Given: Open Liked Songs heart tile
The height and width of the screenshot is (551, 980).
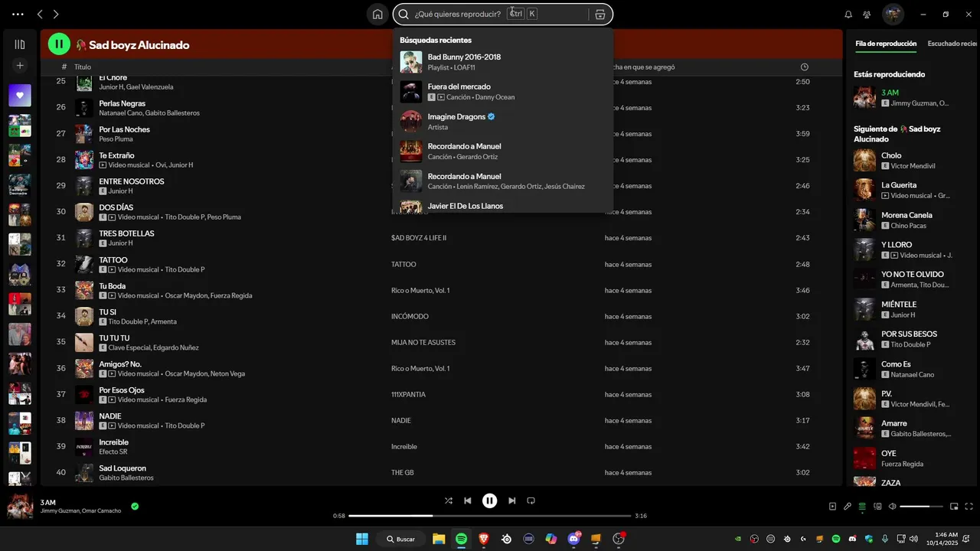Looking at the screenshot, I should coord(20,96).
